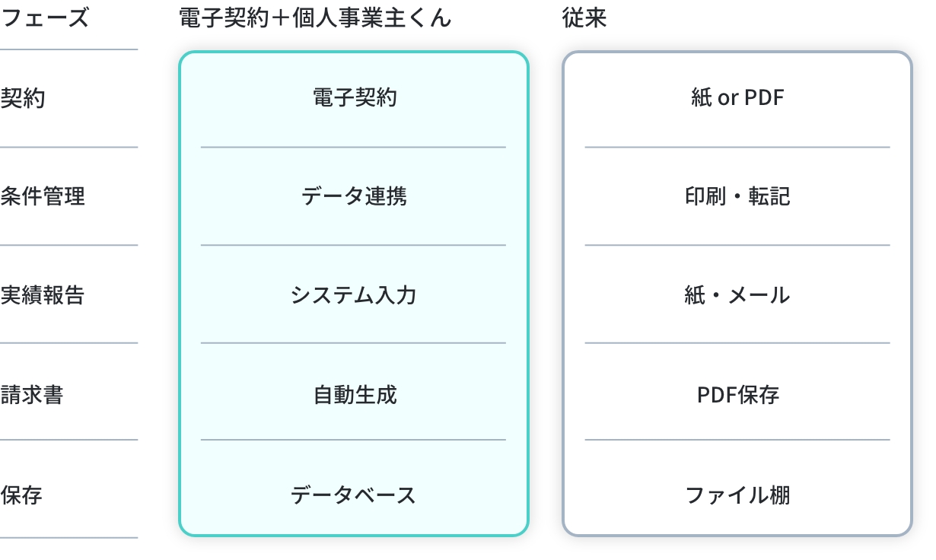
Task: Select the 紙 or PDF cell
Action: click(737, 97)
